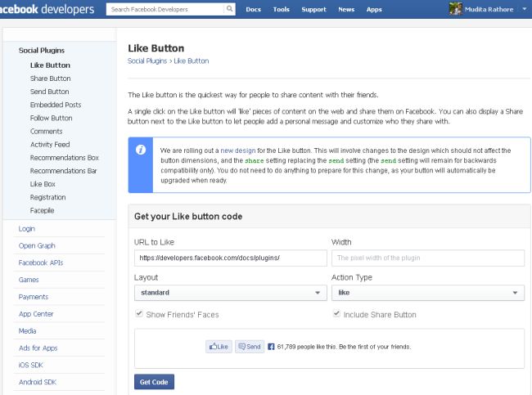Click the Send preview button
The height and width of the screenshot is (395, 532).
[x=250, y=347]
